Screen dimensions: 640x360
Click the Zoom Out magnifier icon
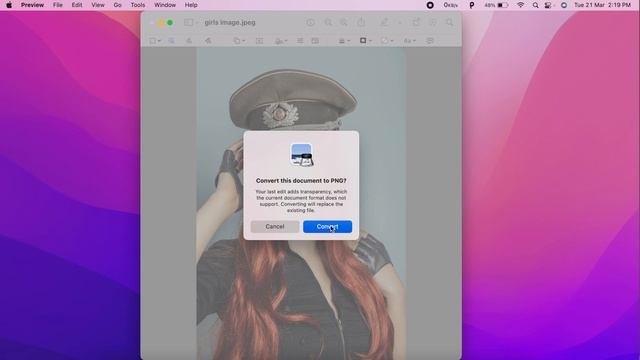(328, 22)
